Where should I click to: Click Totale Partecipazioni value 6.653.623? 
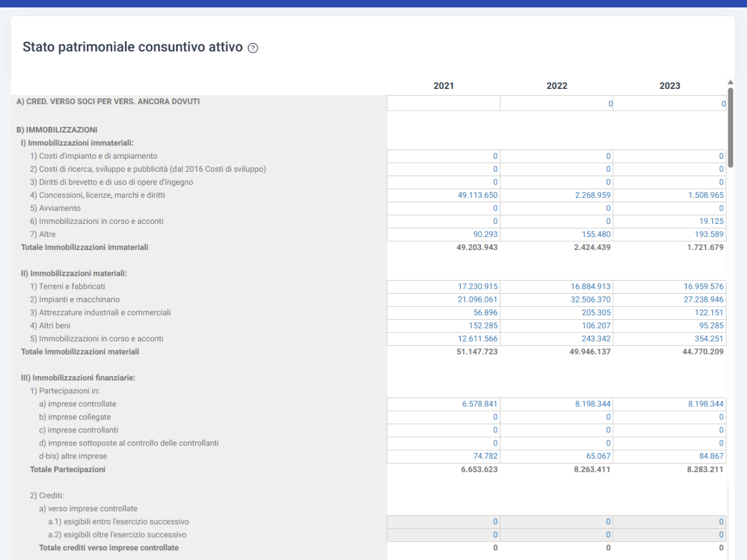pos(480,470)
